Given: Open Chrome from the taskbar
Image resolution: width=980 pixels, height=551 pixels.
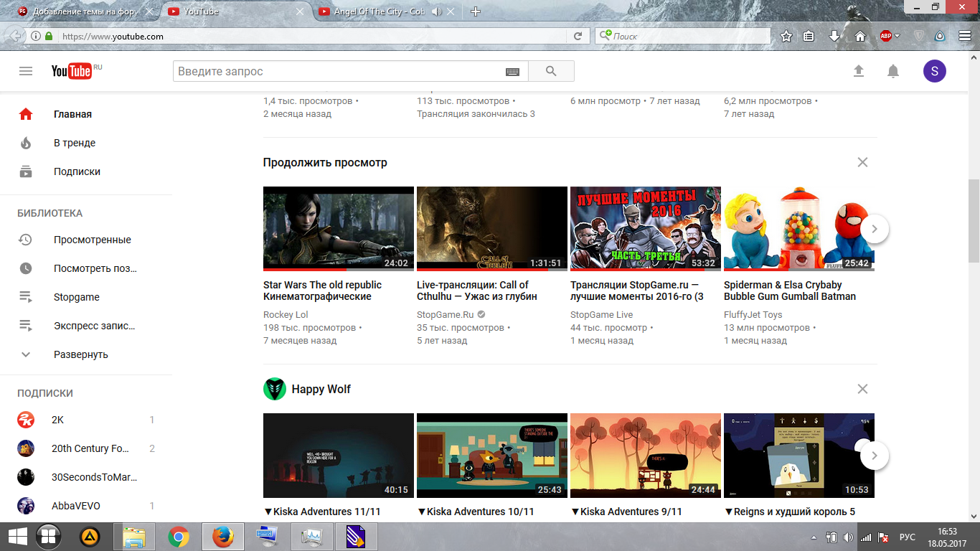Looking at the screenshot, I should pos(179,537).
